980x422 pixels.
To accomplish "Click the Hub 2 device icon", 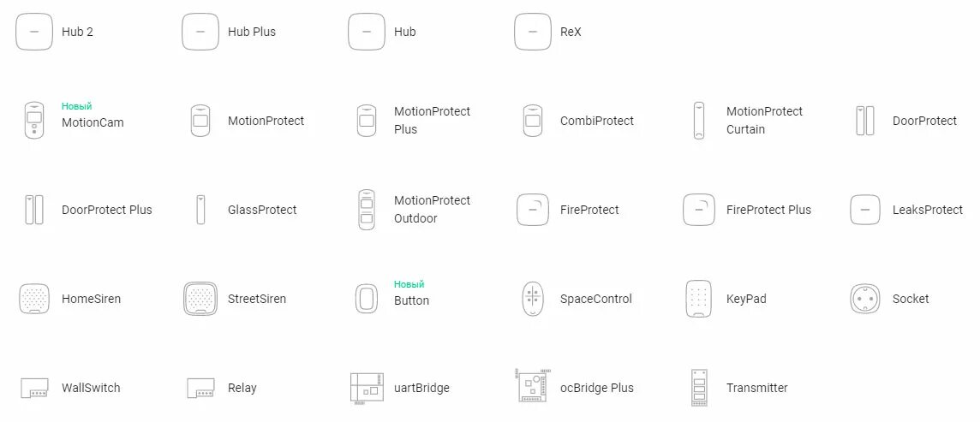I will click(x=33, y=32).
